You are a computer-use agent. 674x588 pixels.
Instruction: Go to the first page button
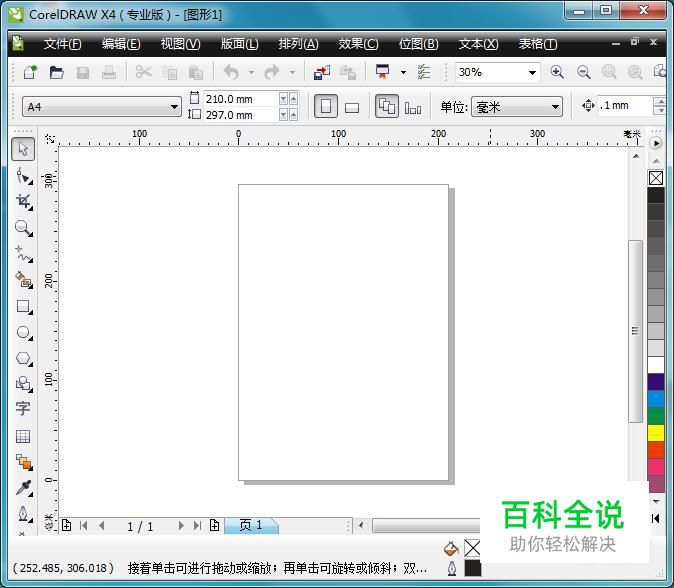(84, 525)
